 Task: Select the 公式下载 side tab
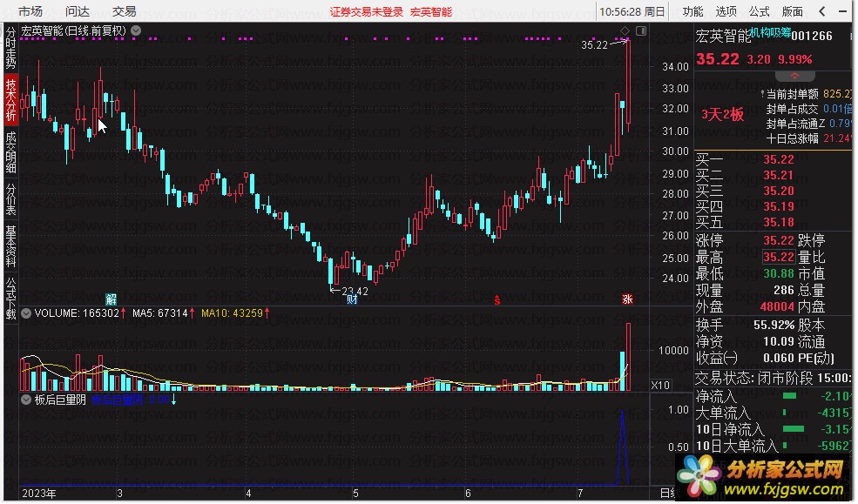(x=11, y=299)
